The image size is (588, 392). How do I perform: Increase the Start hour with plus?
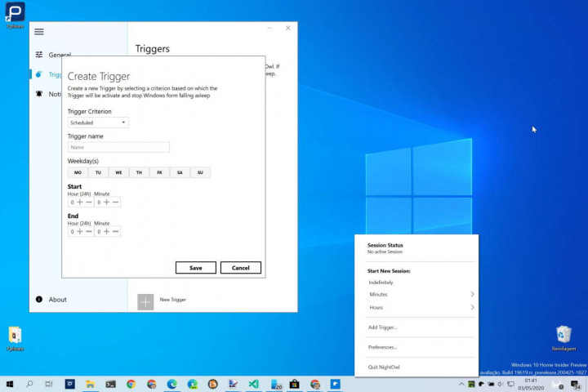80,202
